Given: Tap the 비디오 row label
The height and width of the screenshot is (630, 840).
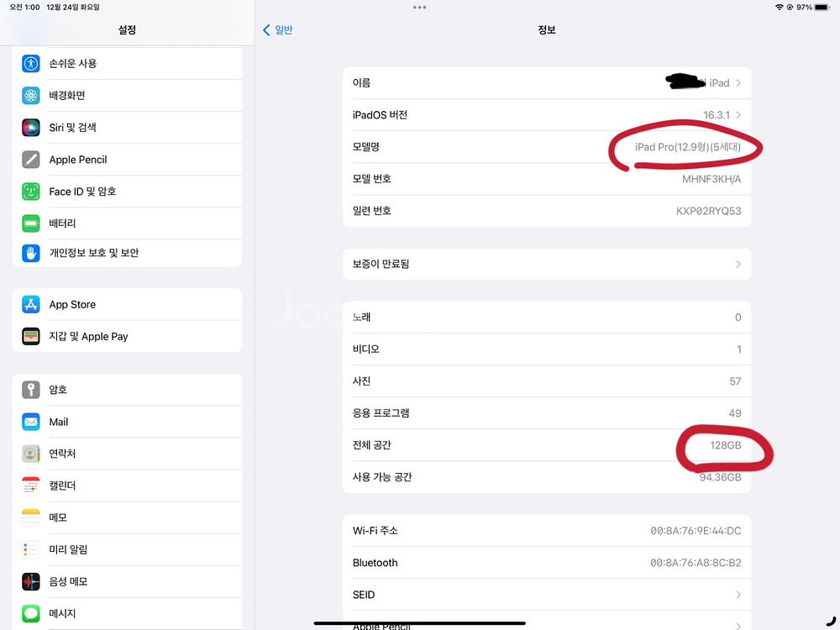Looking at the screenshot, I should pos(366,349).
